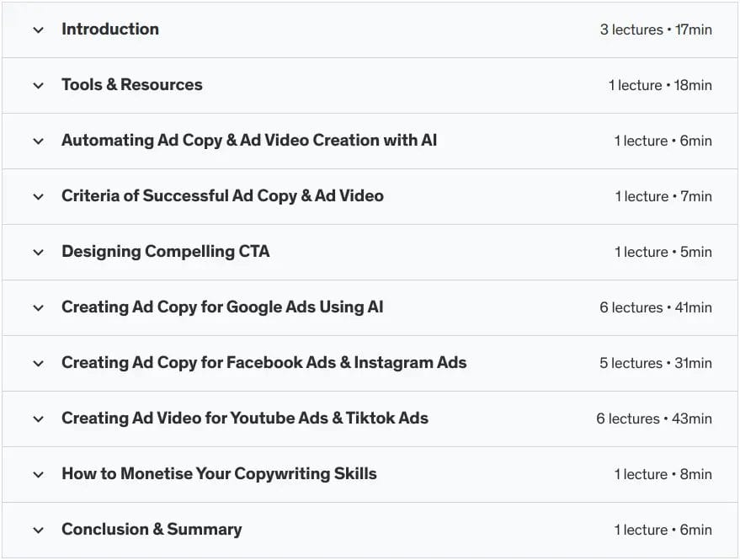Select the Tools & Resources heading
This screenshot has height=560, width=740.
131,85
